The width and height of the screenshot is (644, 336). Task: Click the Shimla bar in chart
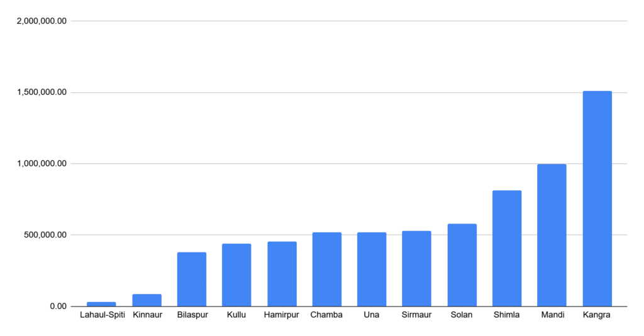coord(507,248)
